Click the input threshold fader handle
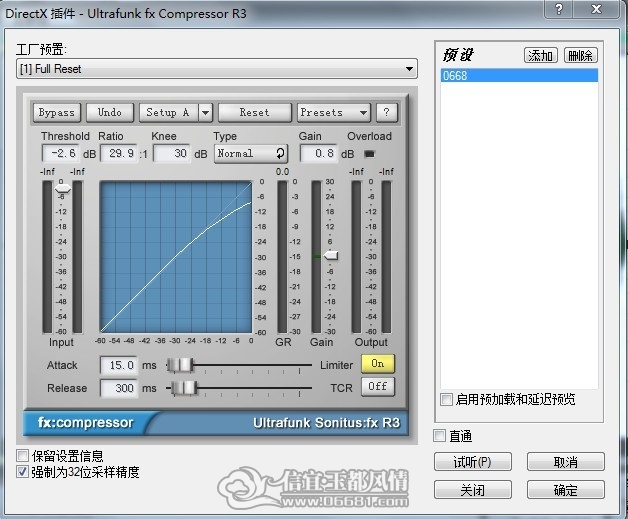Image resolution: width=628 pixels, height=519 pixels. pyautogui.click(x=62, y=188)
